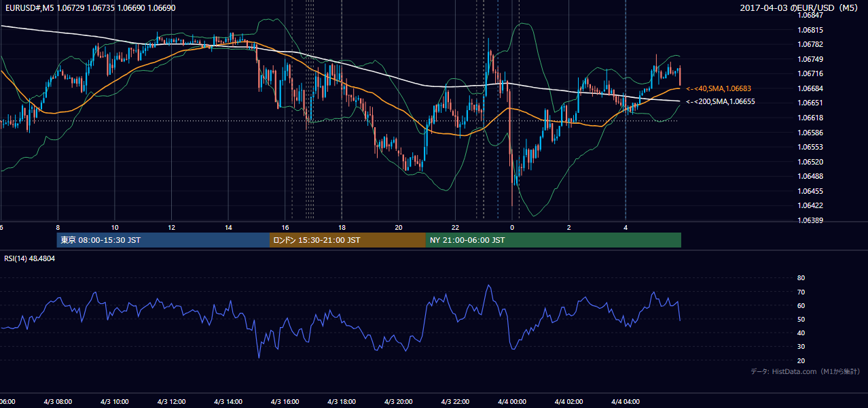Click RSI scale value 20
This screenshot has height=408, width=868.
click(x=801, y=360)
